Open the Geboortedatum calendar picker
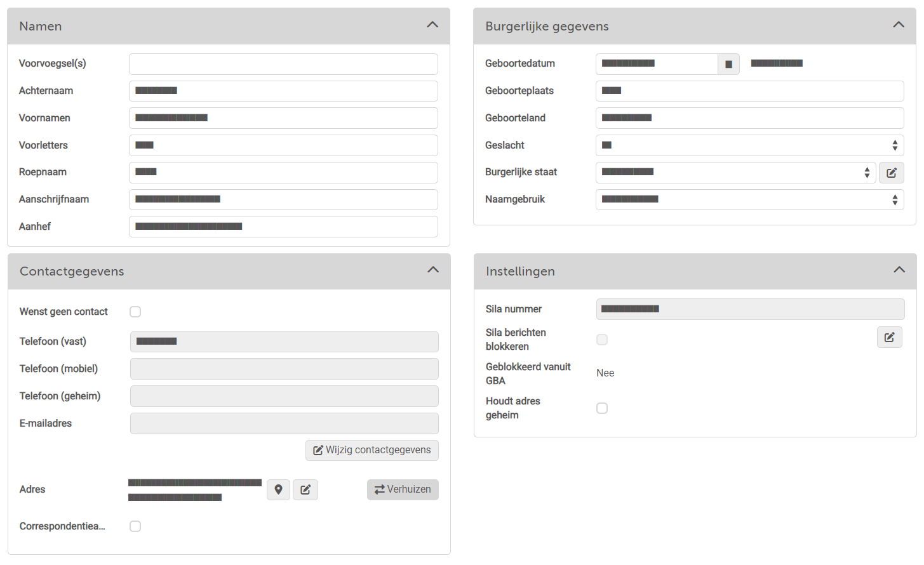Screen dimensions: 924x565 point(728,64)
